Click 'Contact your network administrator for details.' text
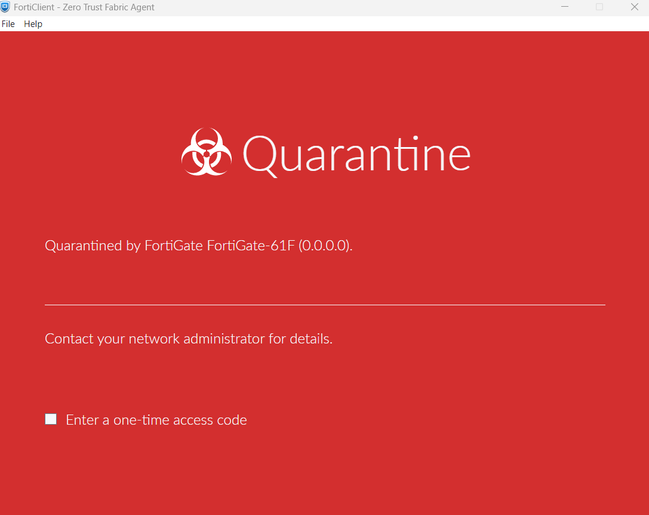The height and width of the screenshot is (515, 649). coord(189,339)
